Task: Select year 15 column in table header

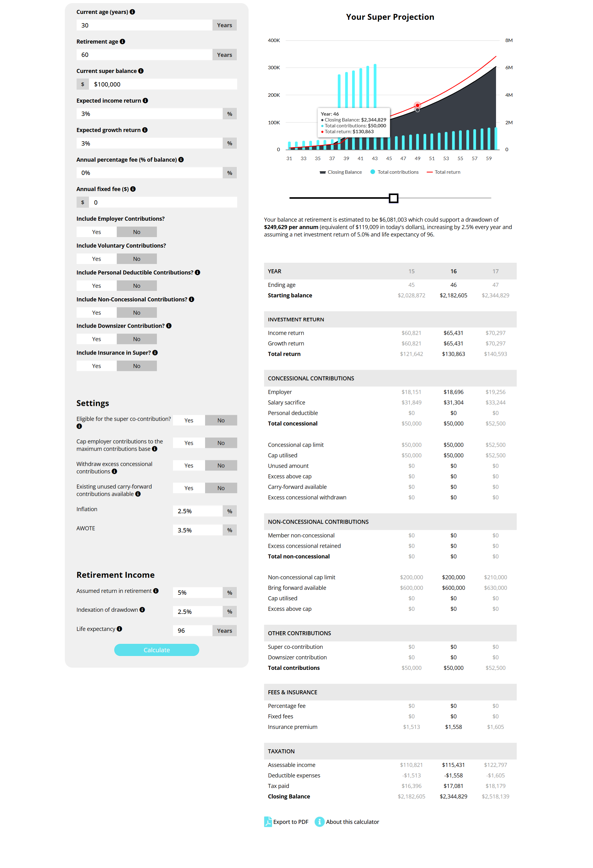Action: 411,271
